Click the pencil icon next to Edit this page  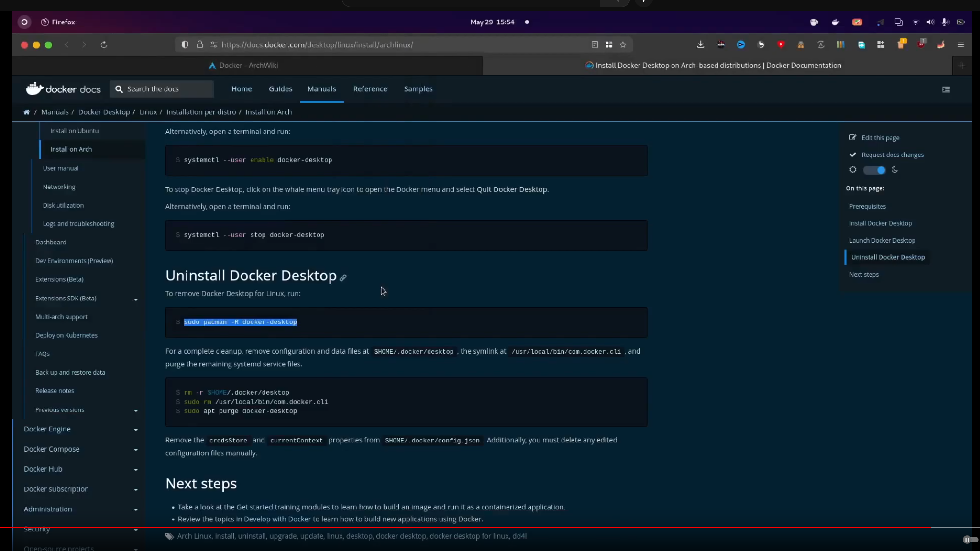853,137
